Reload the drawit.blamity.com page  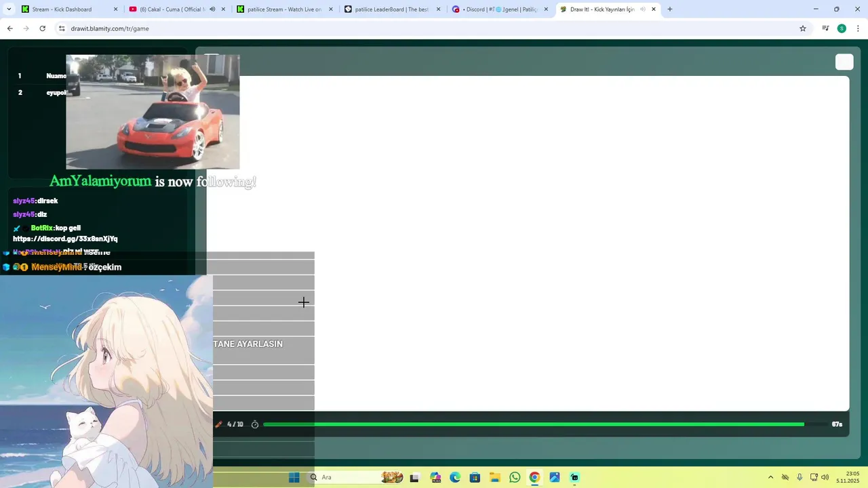pos(42,28)
